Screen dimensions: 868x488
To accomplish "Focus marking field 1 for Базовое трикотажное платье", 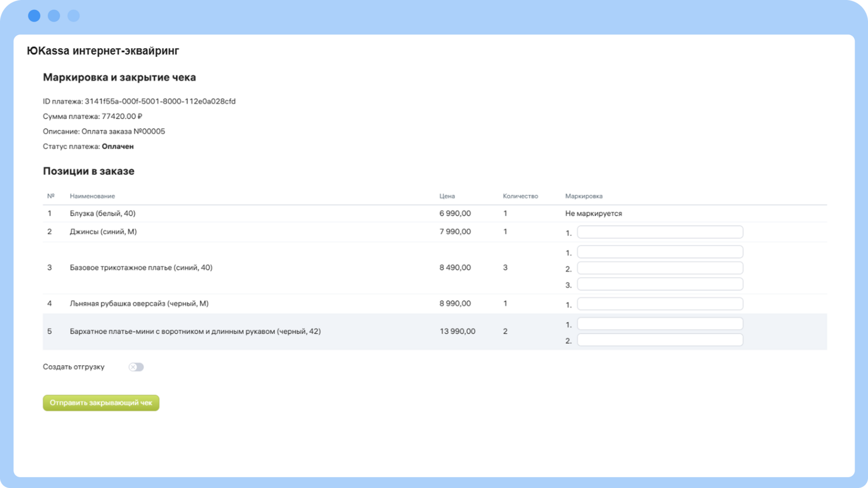I will click(x=660, y=252).
